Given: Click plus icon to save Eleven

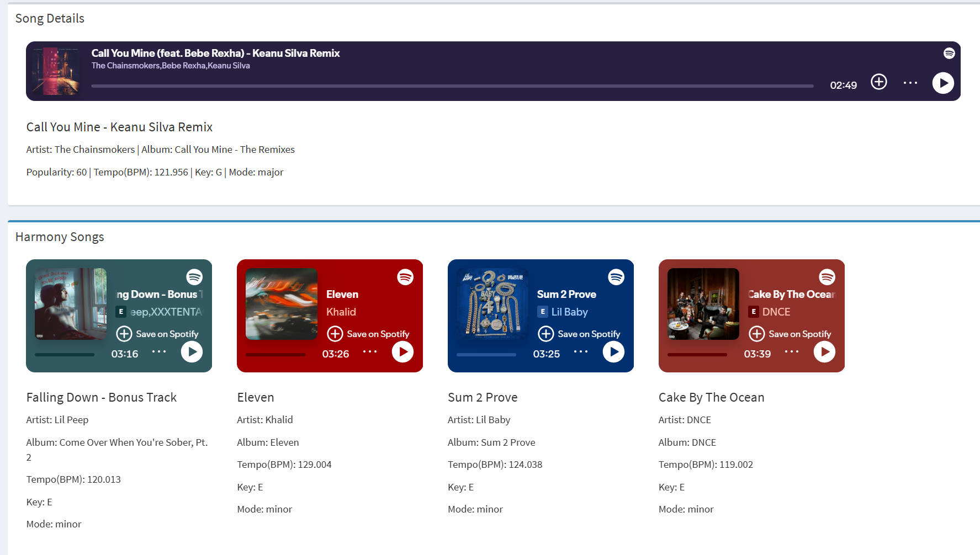Looking at the screenshot, I should point(335,334).
